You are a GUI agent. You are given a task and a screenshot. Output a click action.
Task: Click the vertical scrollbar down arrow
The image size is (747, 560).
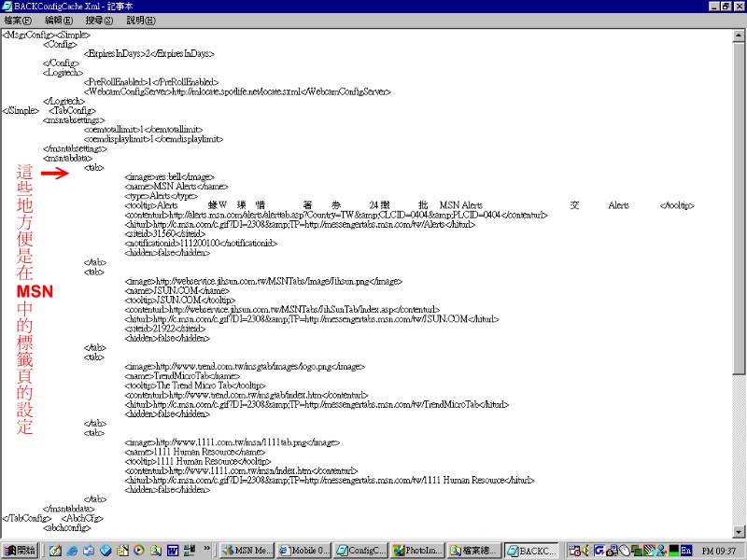pyautogui.click(x=739, y=532)
